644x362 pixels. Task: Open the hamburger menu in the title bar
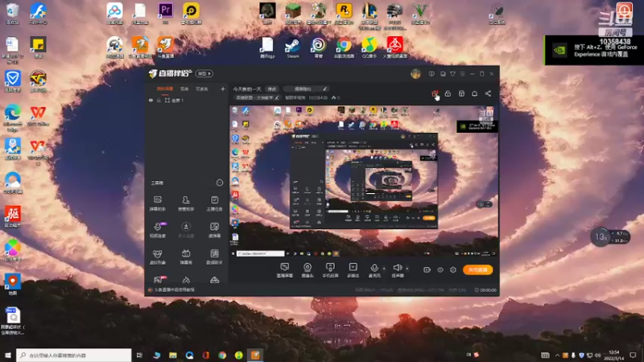462,74
